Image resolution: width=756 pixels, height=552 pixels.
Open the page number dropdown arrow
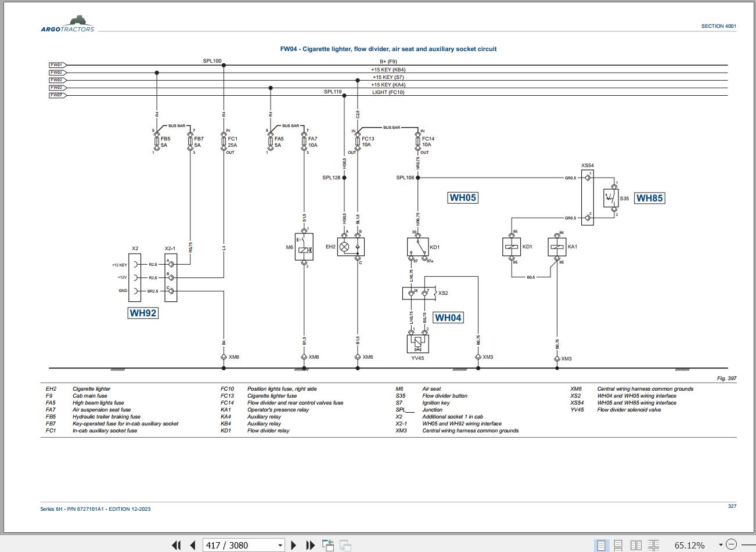[x=280, y=546]
